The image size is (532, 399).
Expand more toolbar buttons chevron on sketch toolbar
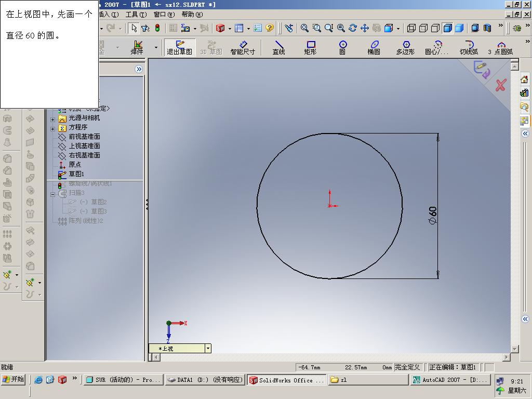point(527,42)
